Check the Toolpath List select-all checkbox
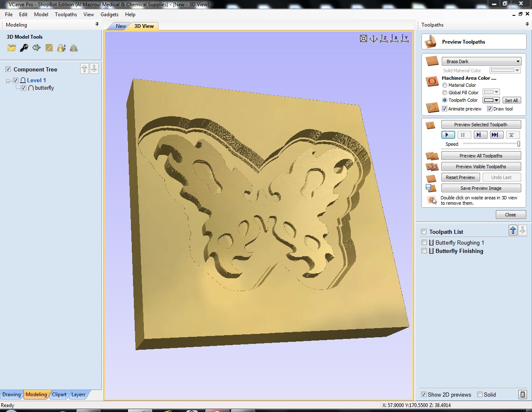This screenshot has width=532, height=412. click(424, 232)
